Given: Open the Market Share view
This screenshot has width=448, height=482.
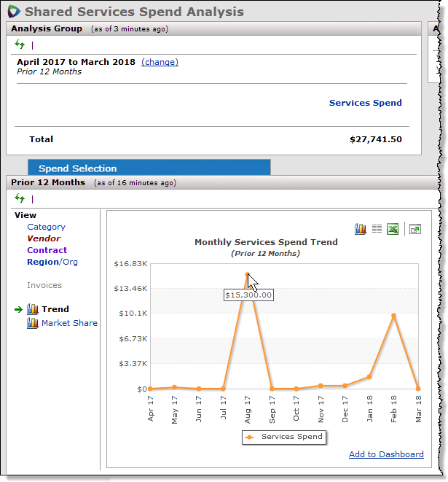Looking at the screenshot, I should [x=69, y=323].
